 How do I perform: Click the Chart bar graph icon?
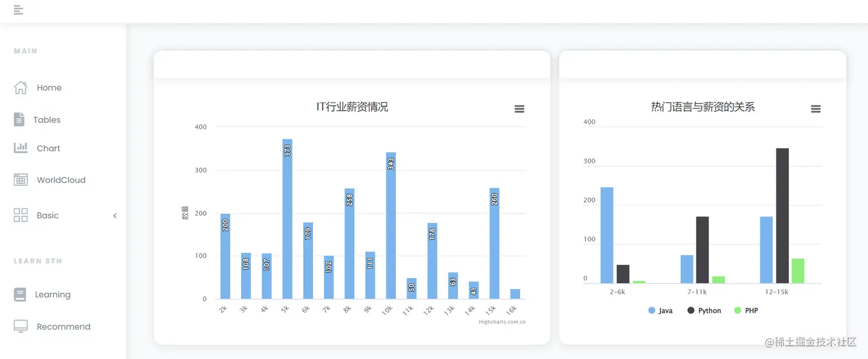(21, 148)
